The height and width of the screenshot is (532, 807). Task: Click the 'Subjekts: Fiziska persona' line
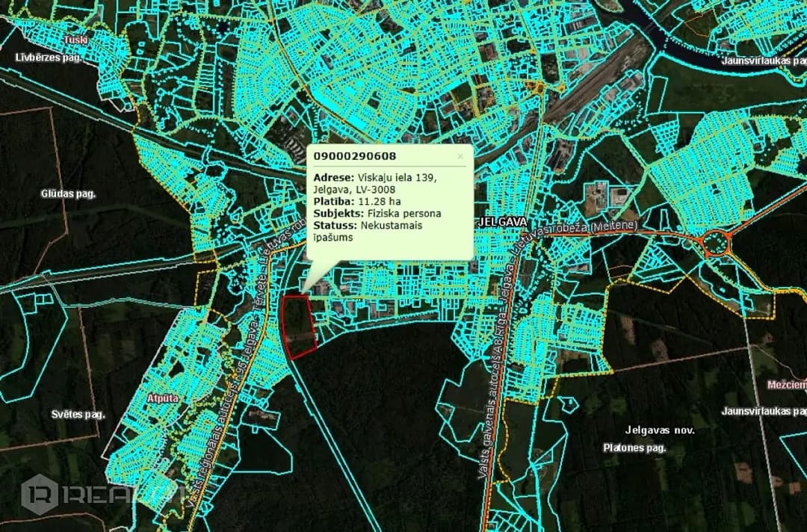click(x=377, y=213)
